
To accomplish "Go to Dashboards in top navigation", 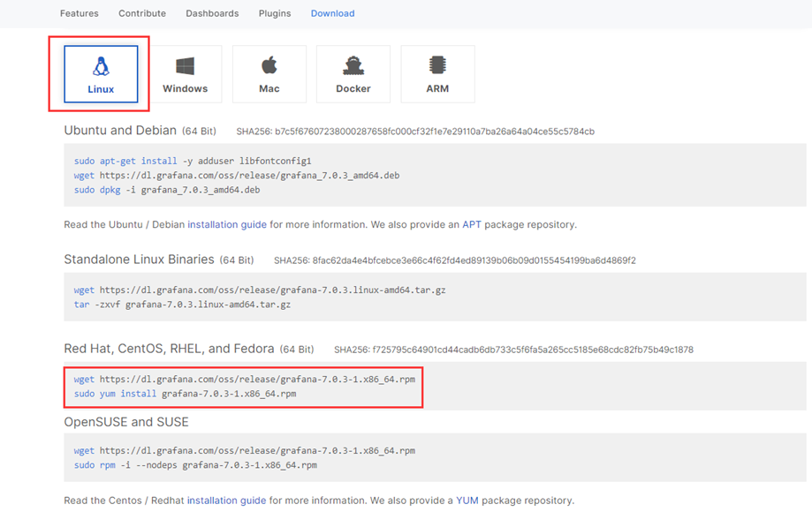I will pyautogui.click(x=212, y=13).
